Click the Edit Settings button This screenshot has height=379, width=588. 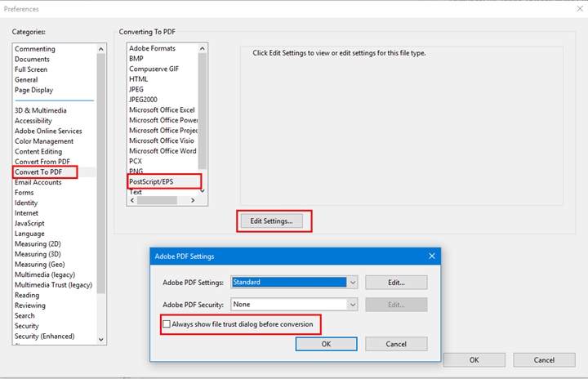coord(271,221)
